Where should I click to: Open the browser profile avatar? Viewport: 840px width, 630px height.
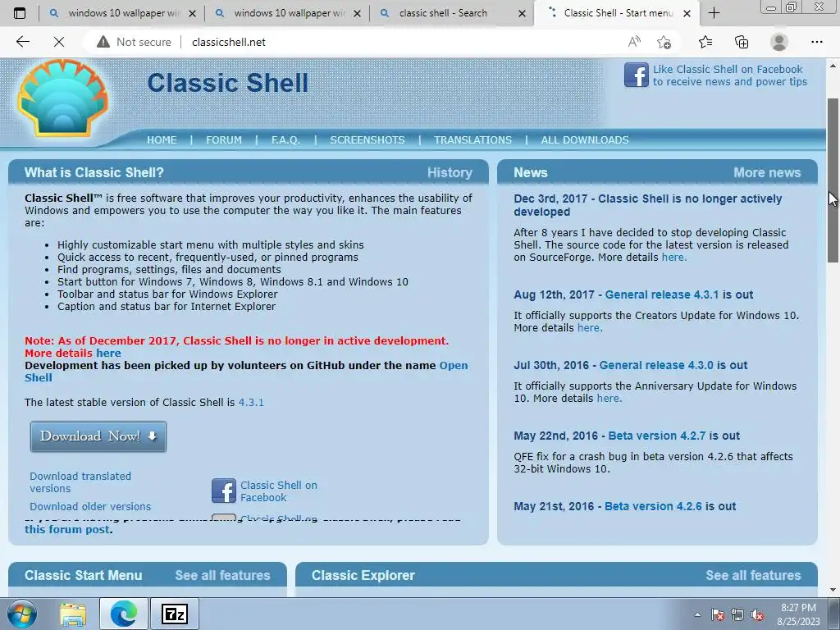(x=779, y=42)
